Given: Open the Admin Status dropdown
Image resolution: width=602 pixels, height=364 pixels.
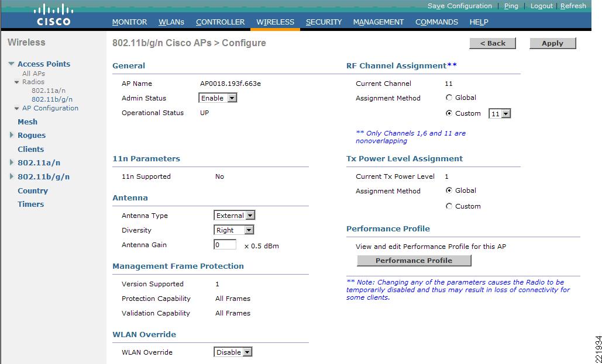Looking at the screenshot, I should click(218, 98).
